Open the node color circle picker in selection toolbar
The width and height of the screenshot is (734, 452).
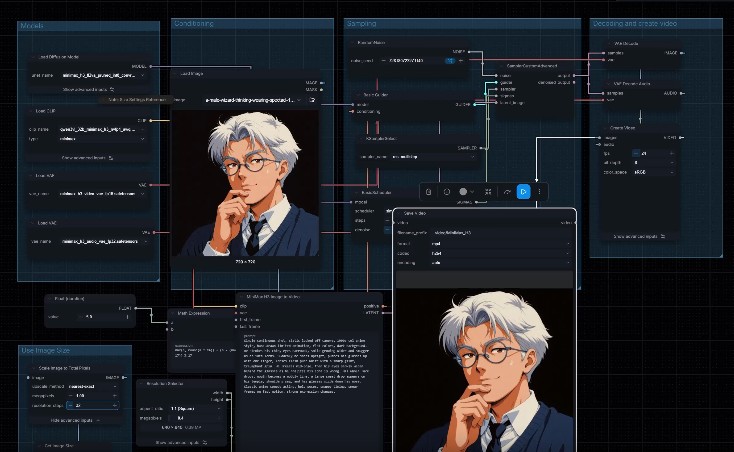(x=466, y=191)
